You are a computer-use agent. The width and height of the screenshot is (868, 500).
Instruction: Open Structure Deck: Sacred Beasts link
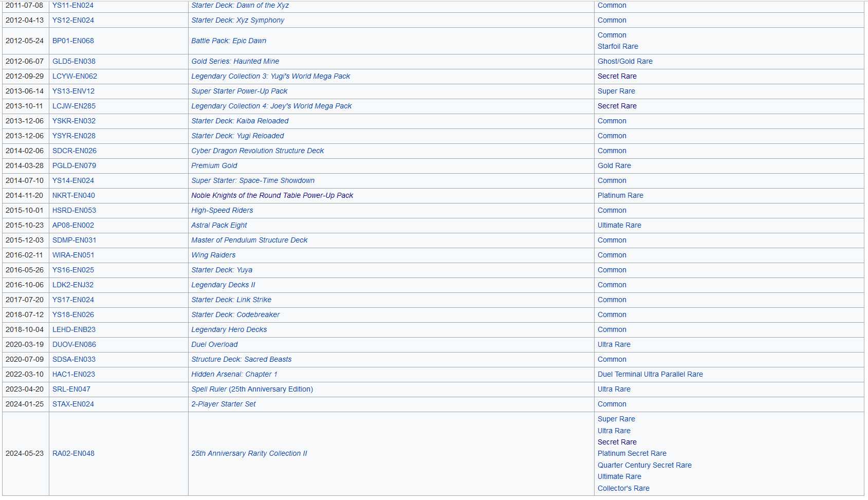tap(241, 359)
